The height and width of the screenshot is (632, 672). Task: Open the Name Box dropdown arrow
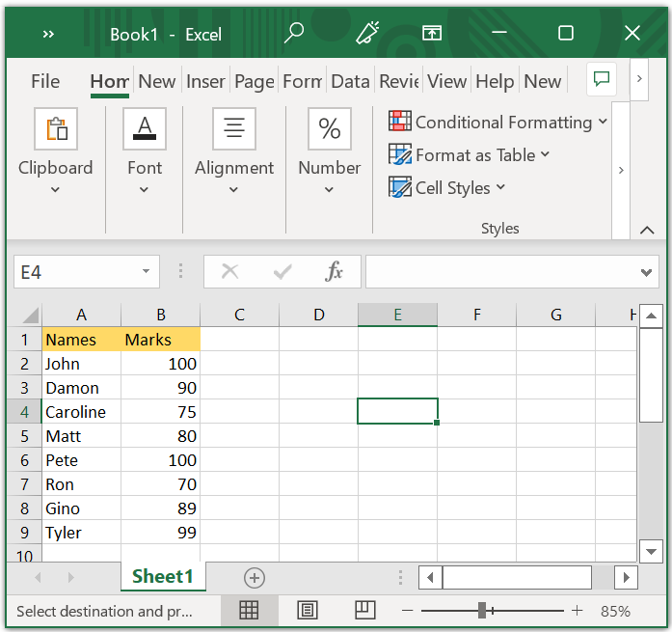(147, 271)
